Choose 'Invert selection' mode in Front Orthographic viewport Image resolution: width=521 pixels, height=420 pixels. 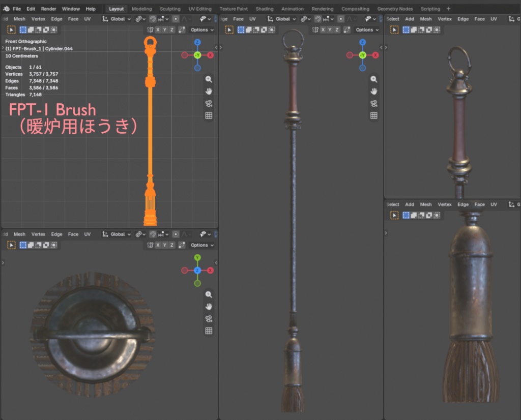click(46, 30)
